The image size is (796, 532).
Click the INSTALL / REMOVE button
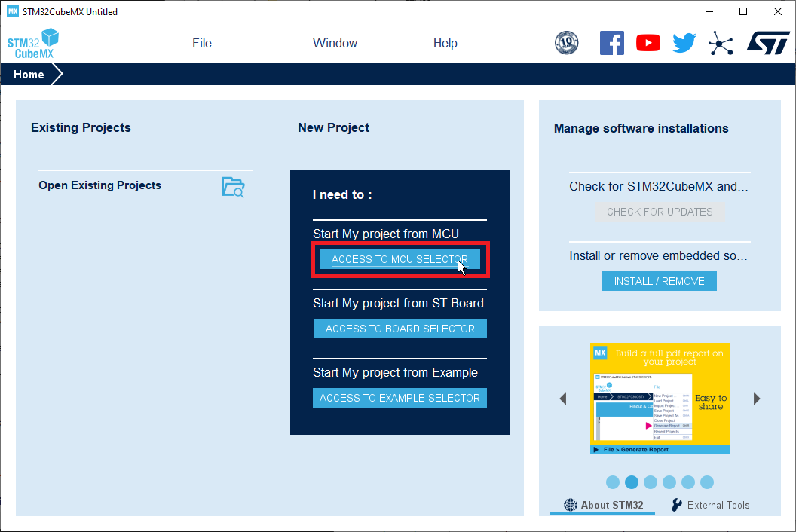pyautogui.click(x=660, y=281)
